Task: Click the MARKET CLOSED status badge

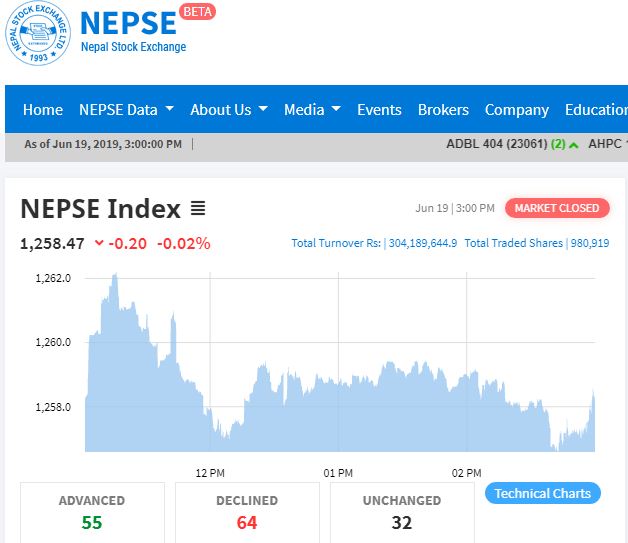Action: 557,208
